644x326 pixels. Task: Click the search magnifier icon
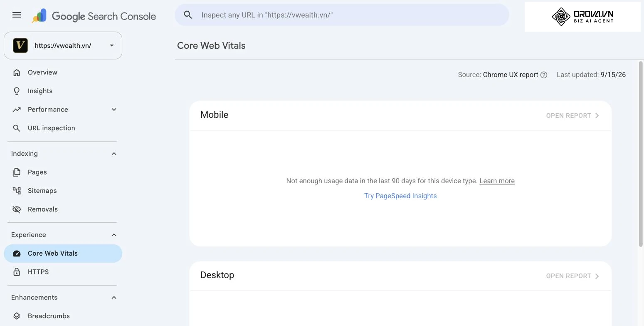coord(188,15)
